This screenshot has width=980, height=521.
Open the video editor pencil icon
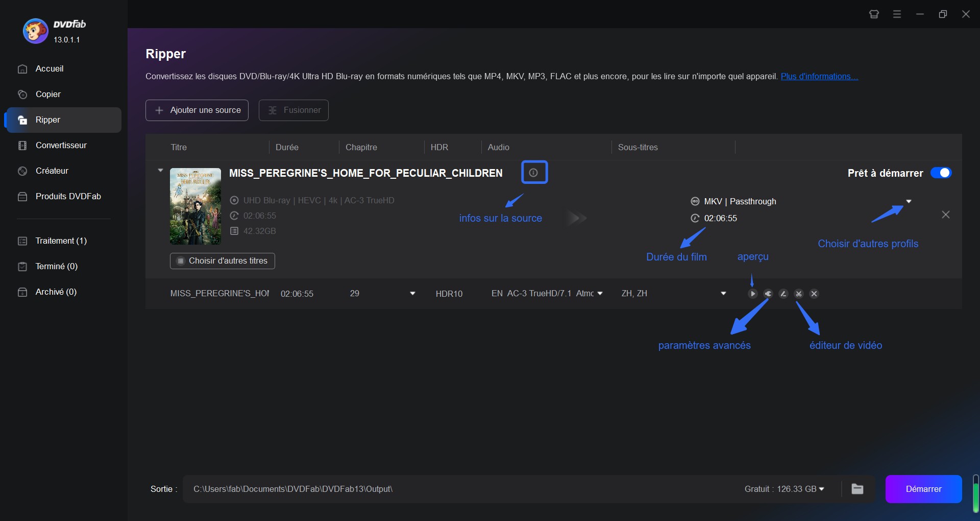click(783, 294)
